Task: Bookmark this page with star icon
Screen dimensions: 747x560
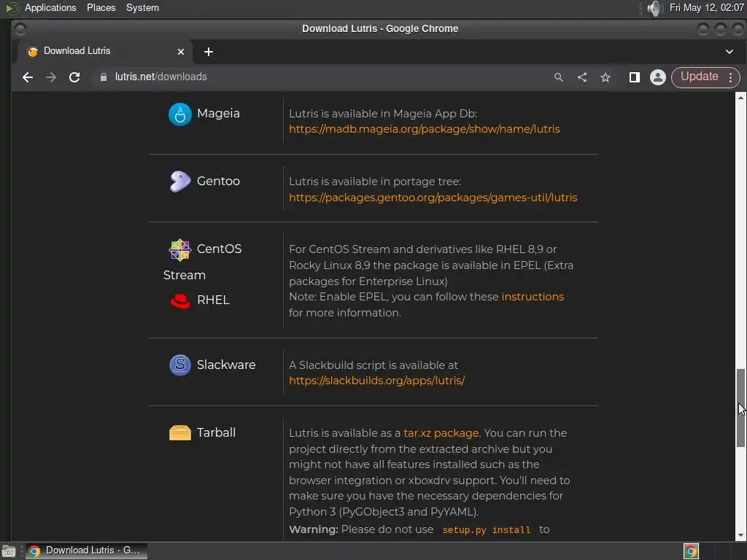Action: click(x=605, y=77)
